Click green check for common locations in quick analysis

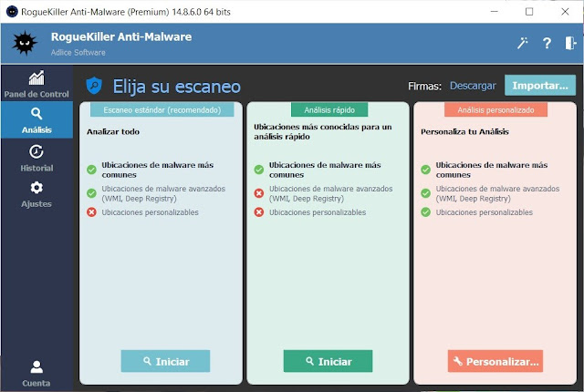259,170
